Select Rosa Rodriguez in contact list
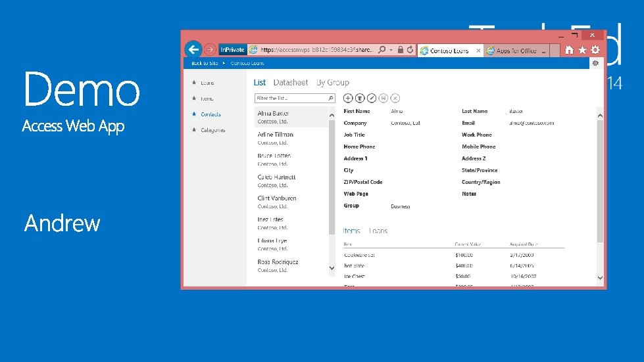Screen dimensions: 644x362 [x=291, y=265]
